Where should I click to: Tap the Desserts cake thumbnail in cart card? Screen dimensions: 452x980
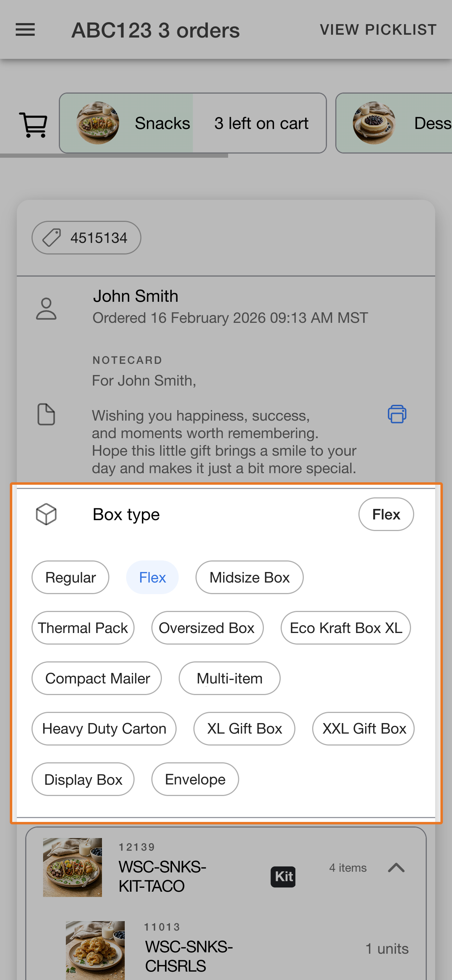[x=374, y=123]
